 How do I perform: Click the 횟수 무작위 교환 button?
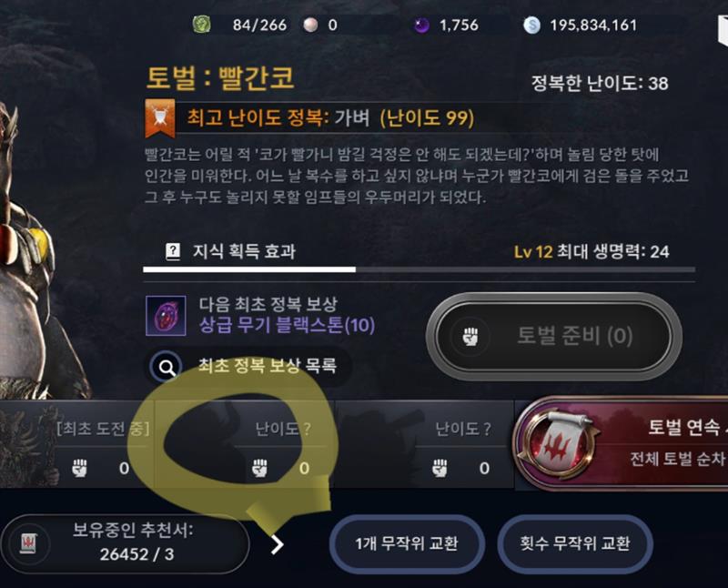(x=575, y=544)
